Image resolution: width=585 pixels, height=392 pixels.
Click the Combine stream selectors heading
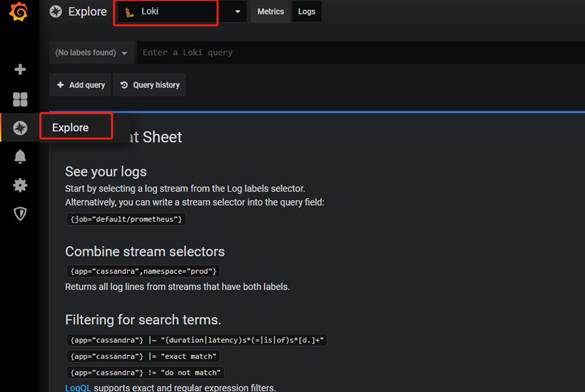[x=145, y=251]
